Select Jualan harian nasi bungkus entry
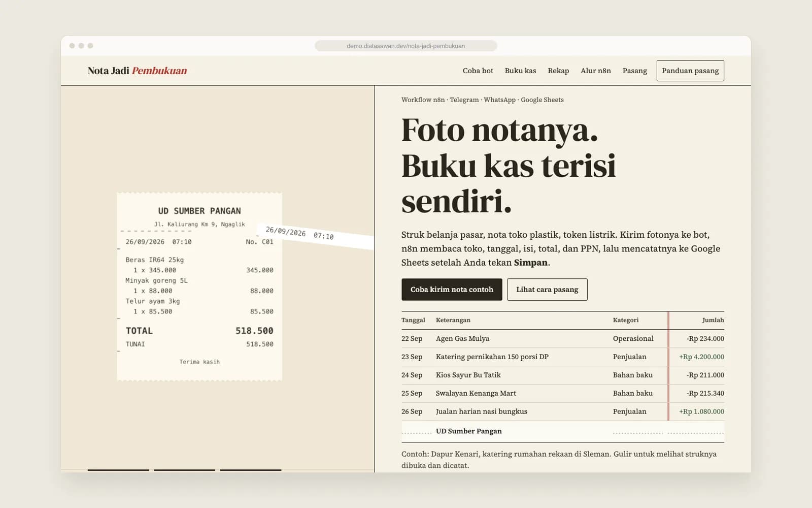Screen dimensions: 812x508 point(481,411)
